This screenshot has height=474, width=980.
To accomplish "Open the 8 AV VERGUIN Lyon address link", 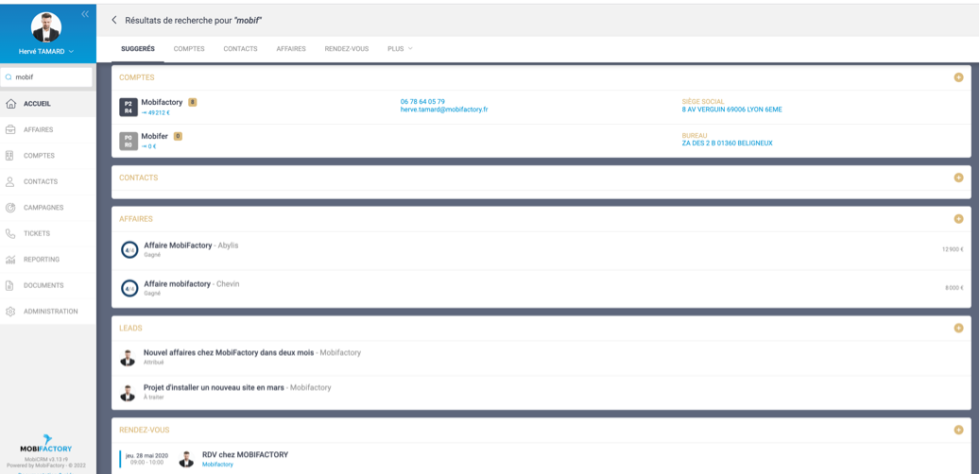I will click(x=731, y=110).
